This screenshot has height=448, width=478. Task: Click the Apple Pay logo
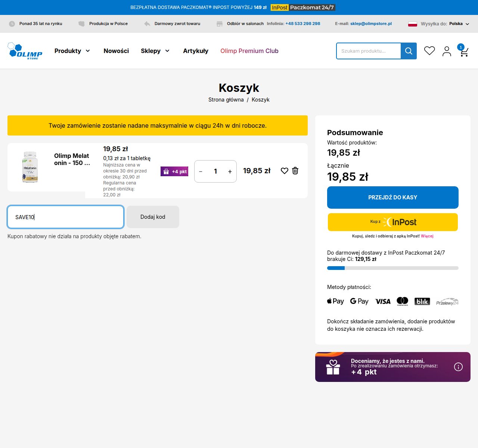tap(335, 301)
